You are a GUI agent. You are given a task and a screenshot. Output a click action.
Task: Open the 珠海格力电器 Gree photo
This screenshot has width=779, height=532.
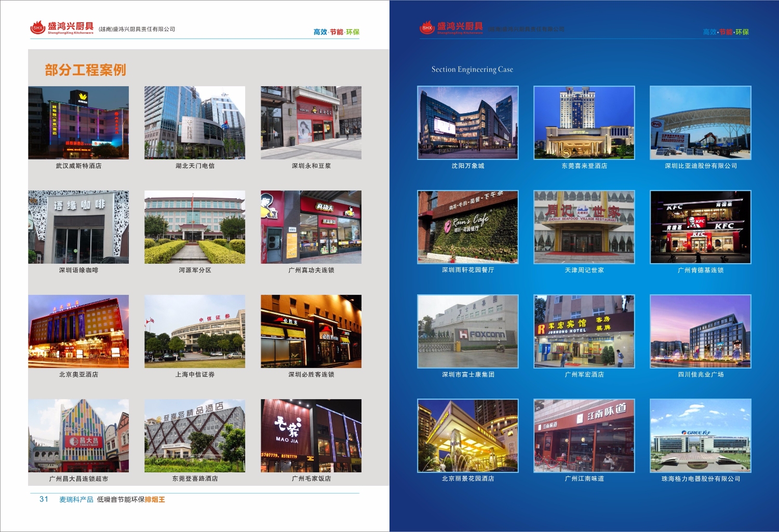coord(701,435)
